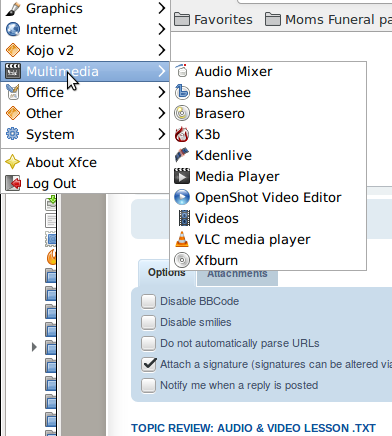Check Notify me when a reply is posted

[x=148, y=385]
